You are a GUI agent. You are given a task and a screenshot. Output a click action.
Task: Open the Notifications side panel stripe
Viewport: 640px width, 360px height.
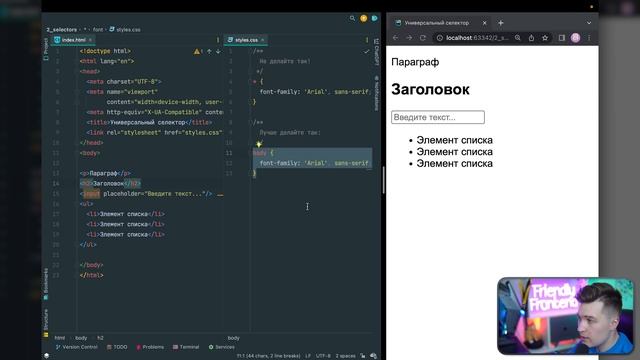tap(376, 93)
